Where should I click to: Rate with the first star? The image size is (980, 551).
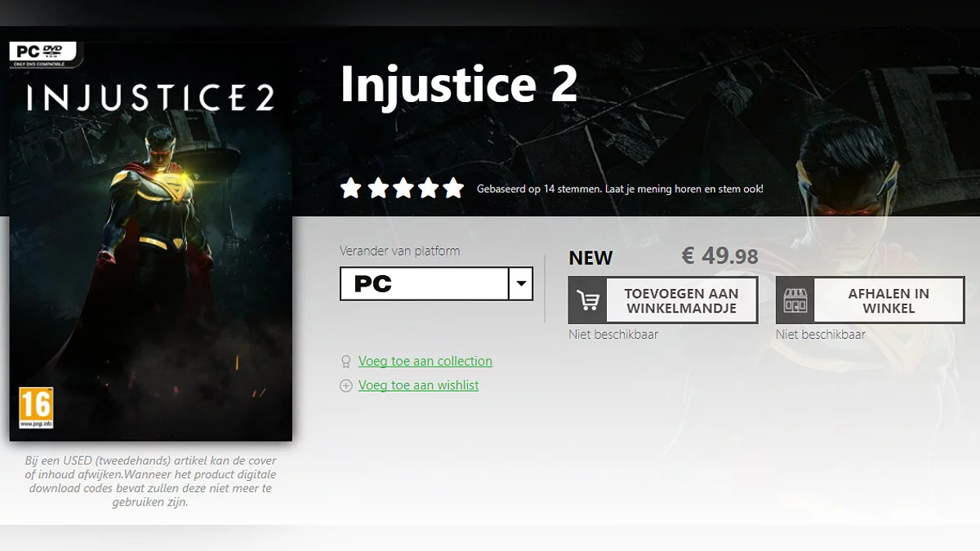(x=351, y=189)
